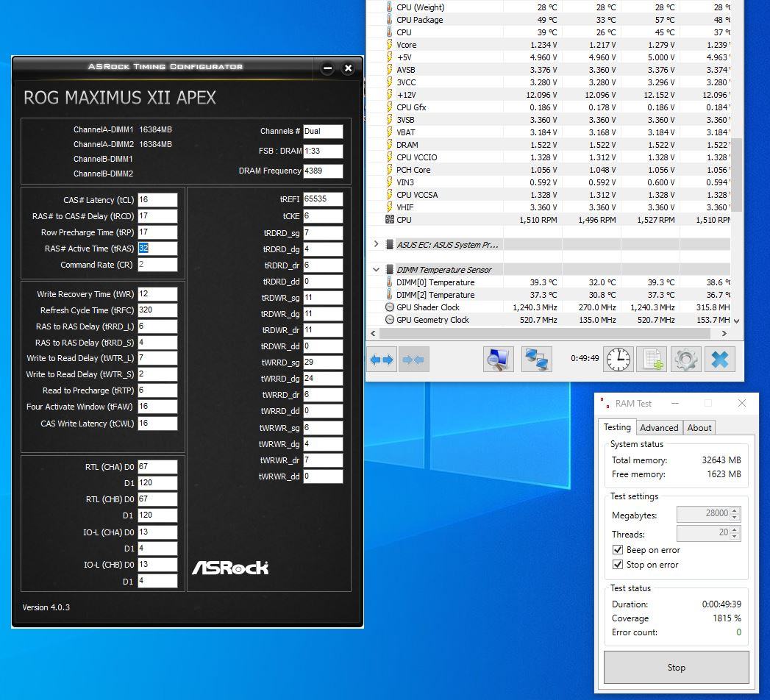Click the RAS# Active Time (tRAS) field

157,249
